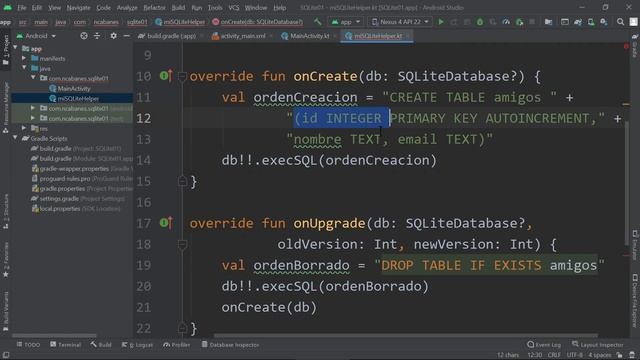The height and width of the screenshot is (360, 640).
Task: Toggle the Gradle side tab on right
Action: [x=635, y=46]
